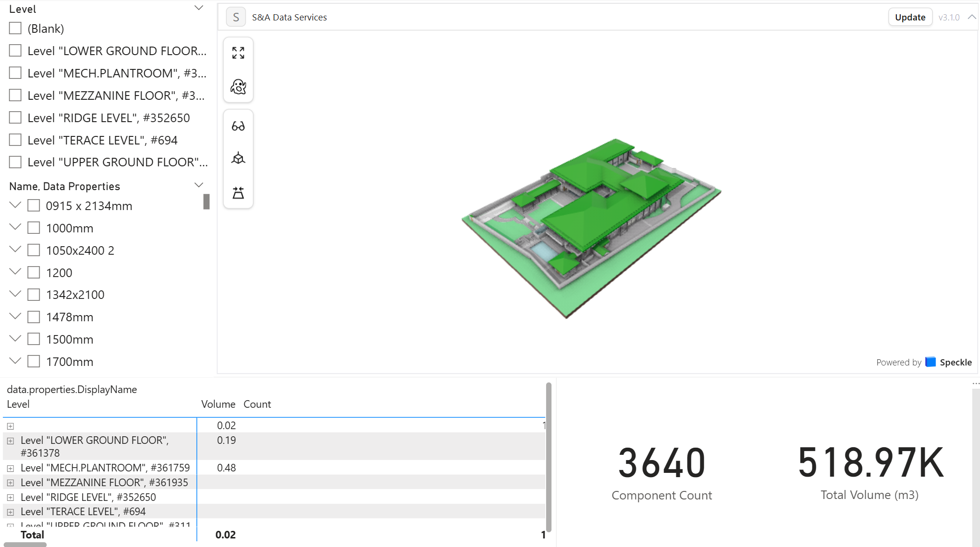
Task: Enable the 1500mm checkbox
Action: [33, 339]
